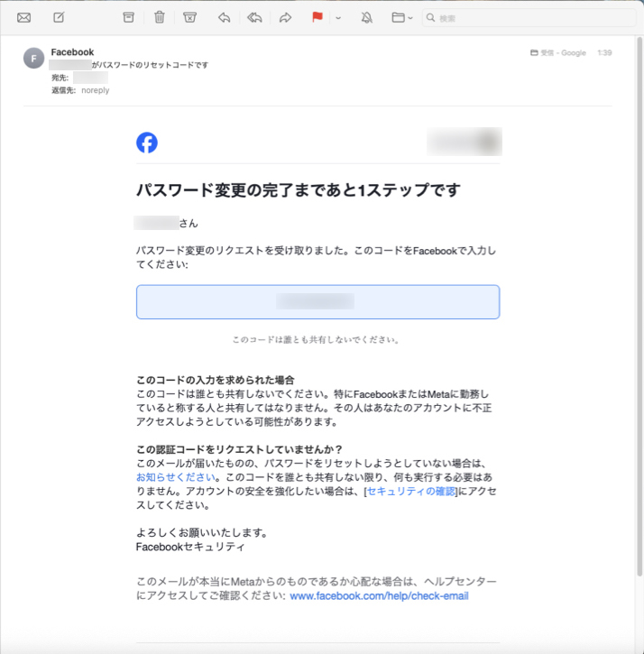This screenshot has width=644, height=654.
Task: Click the sender avatar circle F
Action: tap(33, 58)
